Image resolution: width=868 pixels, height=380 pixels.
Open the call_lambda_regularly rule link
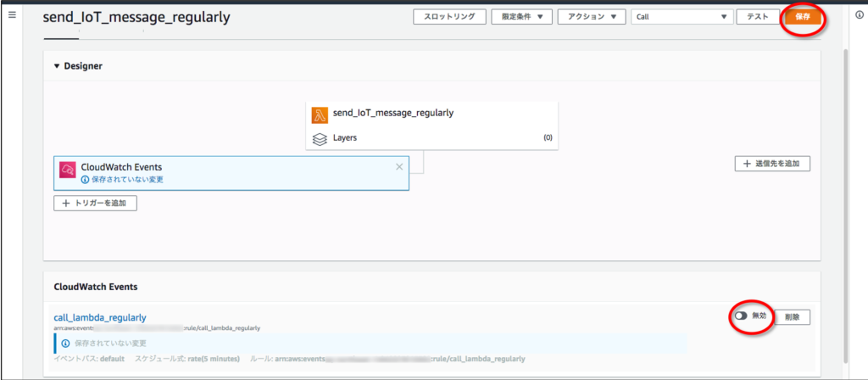pyautogui.click(x=99, y=317)
